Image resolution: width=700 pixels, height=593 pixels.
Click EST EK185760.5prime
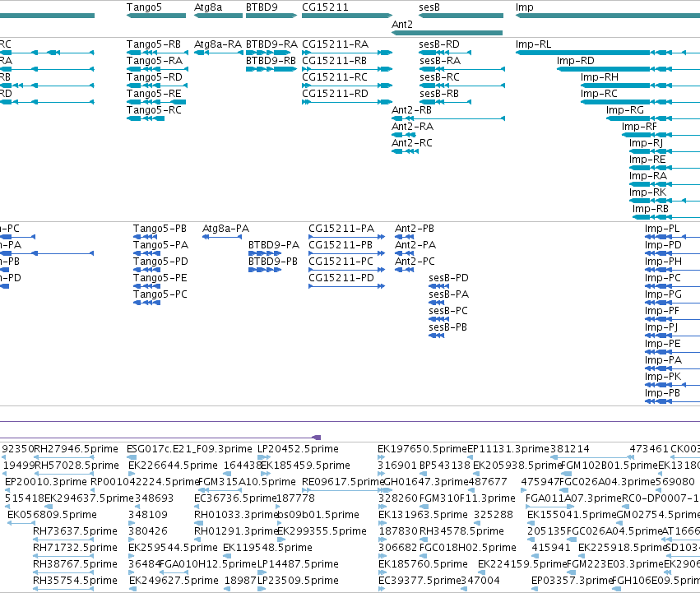382,573
